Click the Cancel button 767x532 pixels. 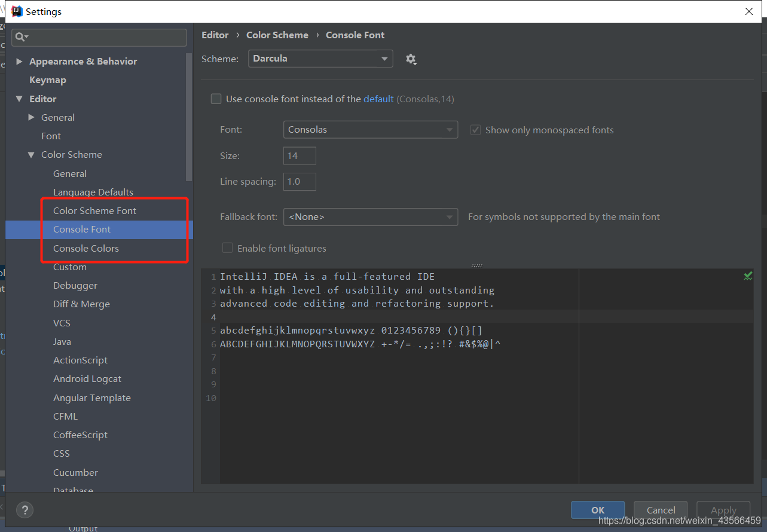pos(661,510)
